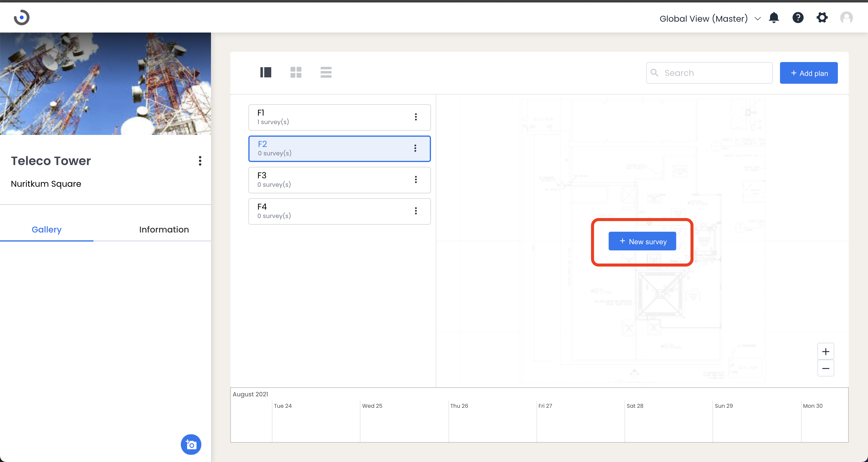
Task: Select Mon 30 on the timeline
Action: coord(813,406)
